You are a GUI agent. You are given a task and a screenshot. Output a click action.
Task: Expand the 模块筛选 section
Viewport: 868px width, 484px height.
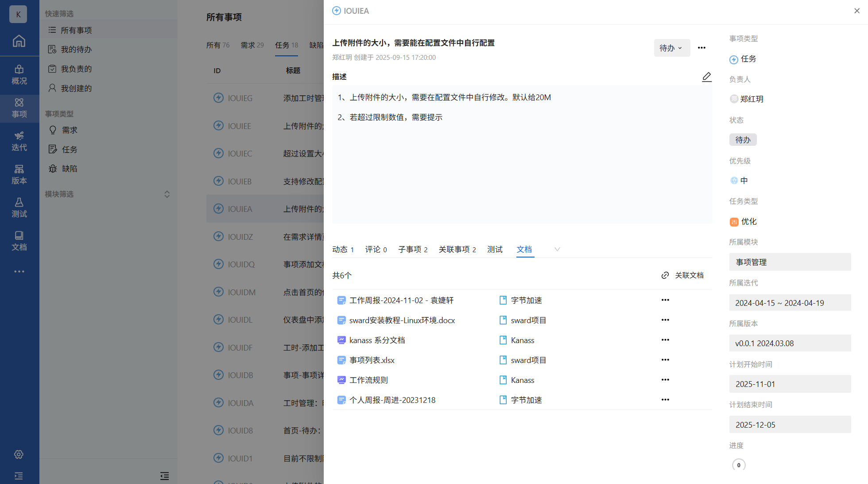coord(167,194)
